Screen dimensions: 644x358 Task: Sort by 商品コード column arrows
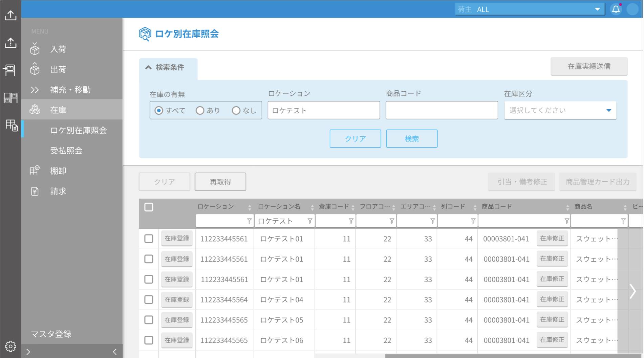[x=567, y=207]
